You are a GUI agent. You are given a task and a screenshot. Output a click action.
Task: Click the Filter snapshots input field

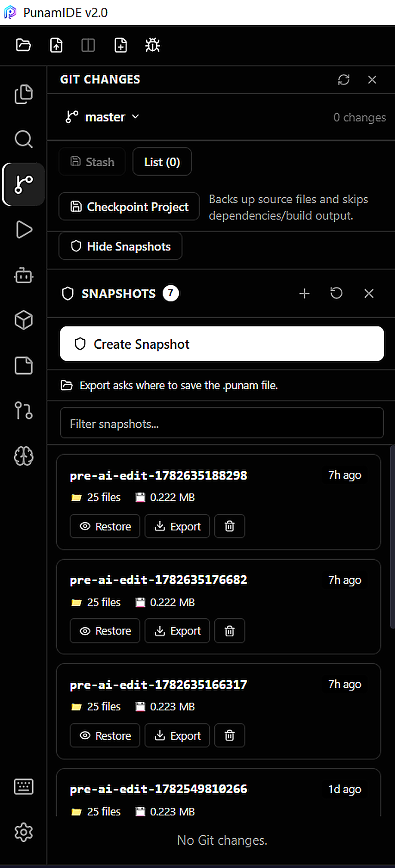click(222, 424)
